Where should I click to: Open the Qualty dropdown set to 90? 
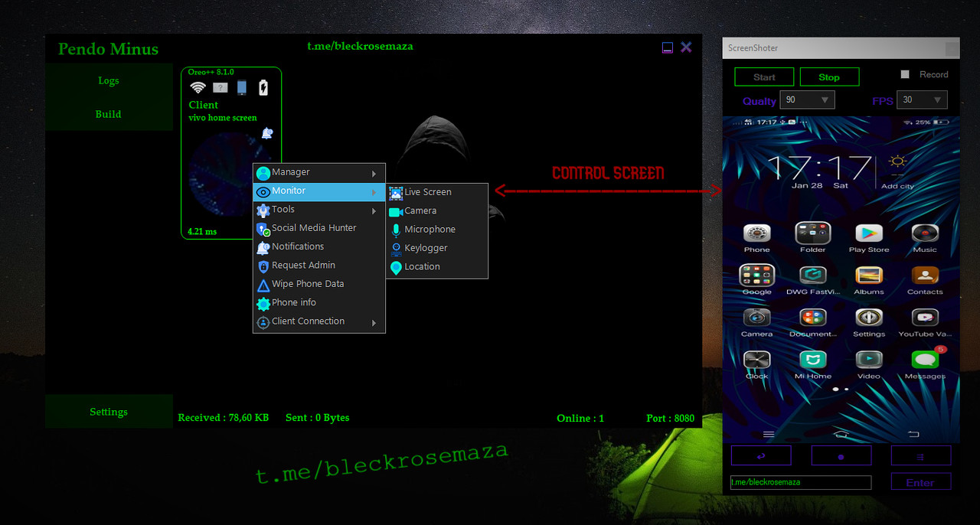tap(806, 99)
